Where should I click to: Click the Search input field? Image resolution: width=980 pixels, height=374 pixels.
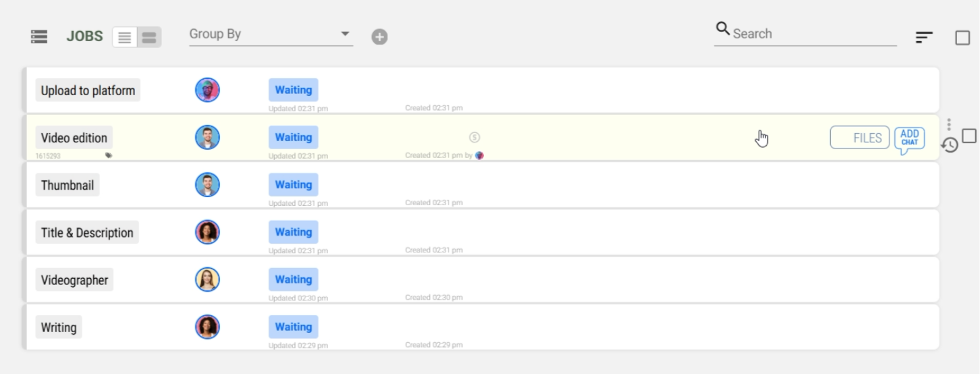tap(813, 34)
